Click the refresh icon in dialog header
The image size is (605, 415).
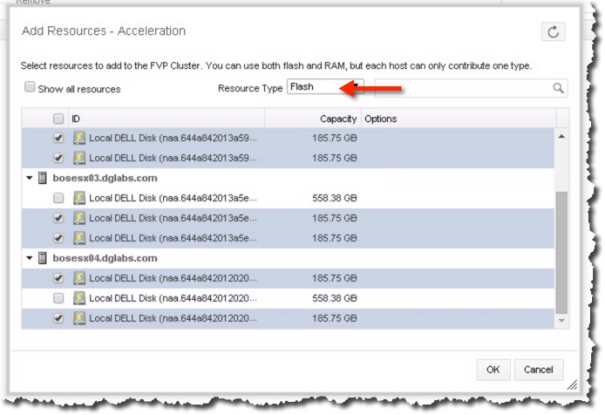point(553,32)
